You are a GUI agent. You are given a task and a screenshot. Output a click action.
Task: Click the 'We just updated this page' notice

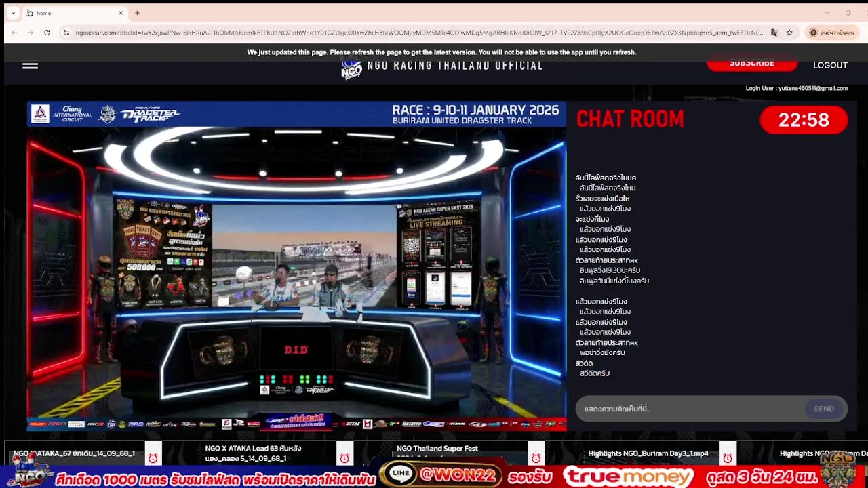pyautogui.click(x=441, y=52)
